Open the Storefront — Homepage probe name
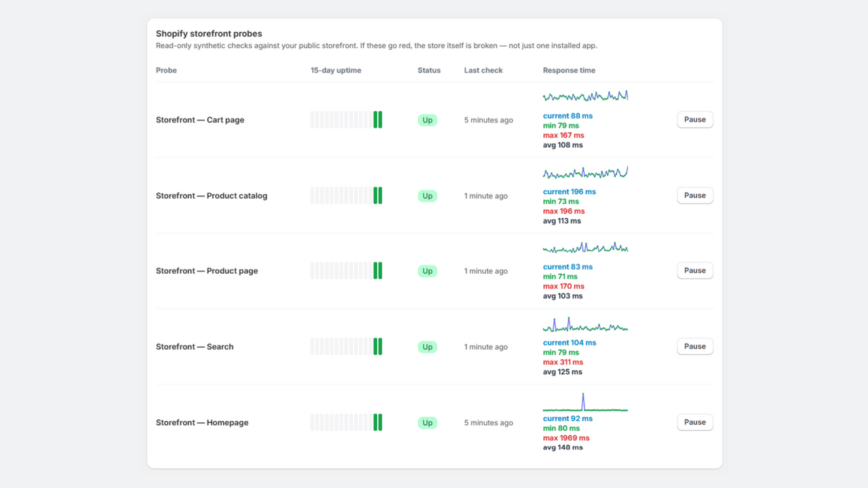This screenshot has height=488, width=868. click(x=202, y=423)
